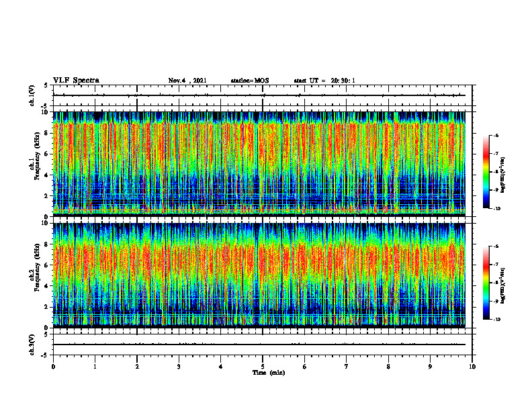Select the date text "Nov.4 , 2021"

[187, 81]
